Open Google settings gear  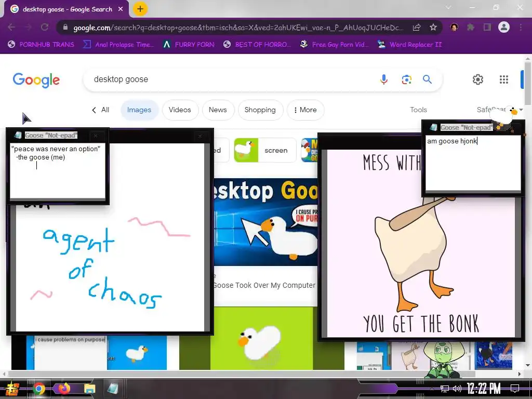point(478,79)
